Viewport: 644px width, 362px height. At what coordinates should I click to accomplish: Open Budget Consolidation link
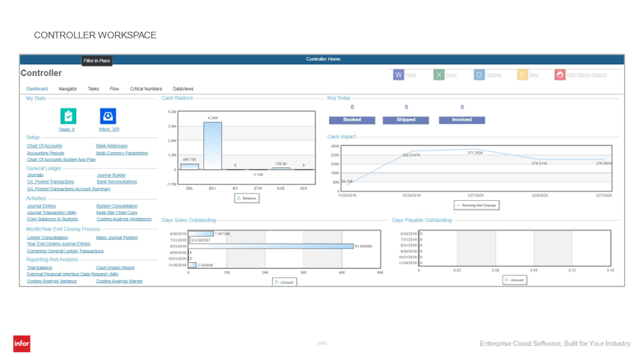tap(117, 206)
